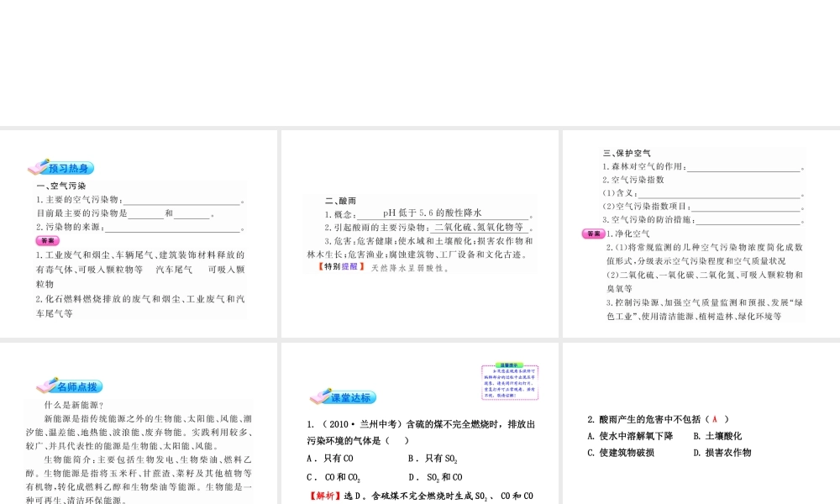Viewport: 840px width, 504px height.
Task: Click the red 【解析】 label
Action: (325, 496)
